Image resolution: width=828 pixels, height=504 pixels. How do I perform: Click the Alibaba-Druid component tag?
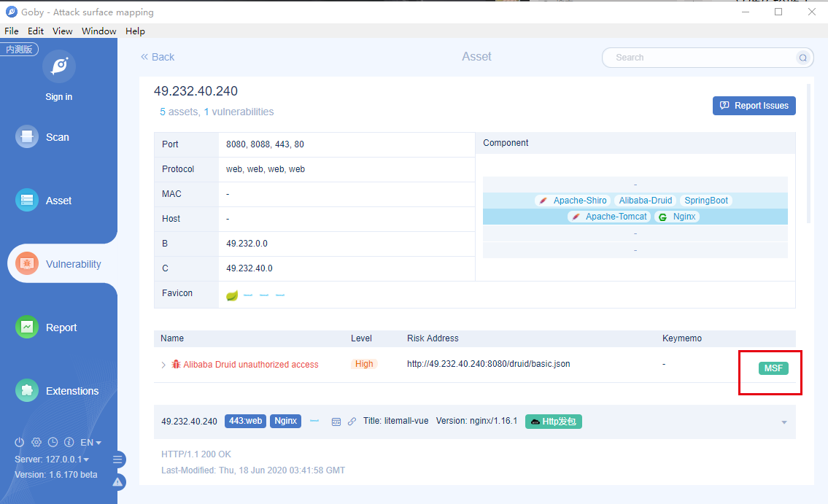coord(646,201)
